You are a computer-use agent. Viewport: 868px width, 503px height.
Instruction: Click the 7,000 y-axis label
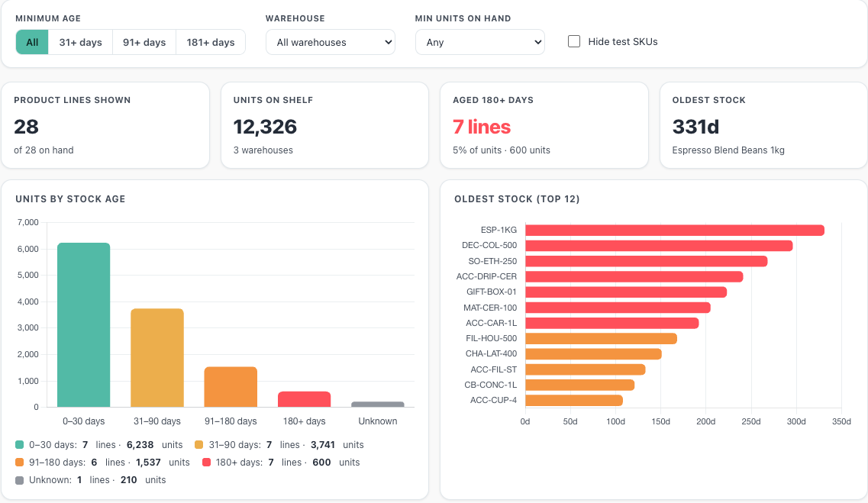tap(27, 222)
